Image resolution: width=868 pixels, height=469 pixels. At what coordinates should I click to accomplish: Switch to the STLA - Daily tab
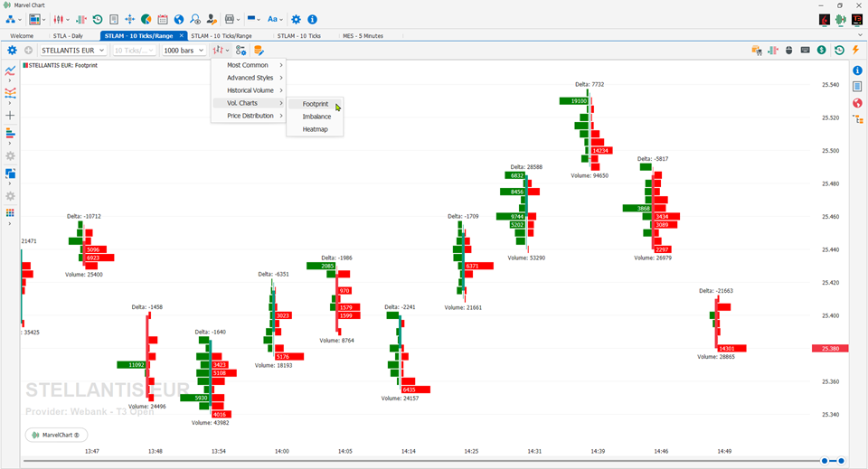[68, 35]
